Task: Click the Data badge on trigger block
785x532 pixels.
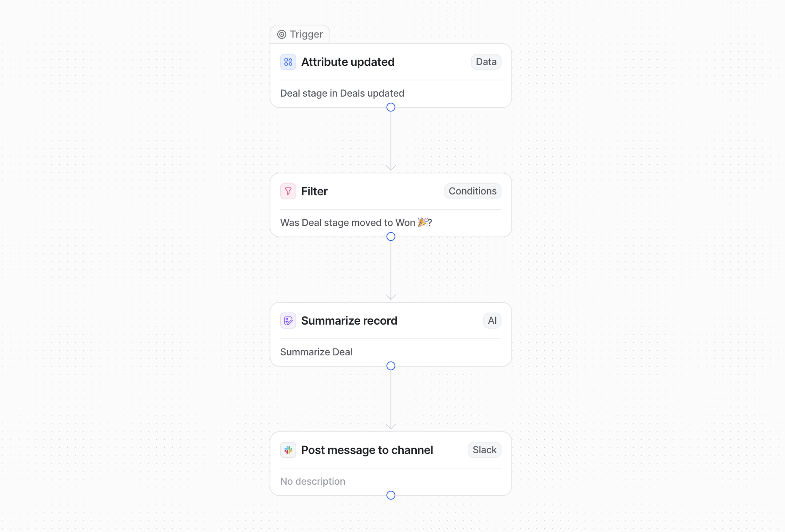Action: click(x=486, y=62)
